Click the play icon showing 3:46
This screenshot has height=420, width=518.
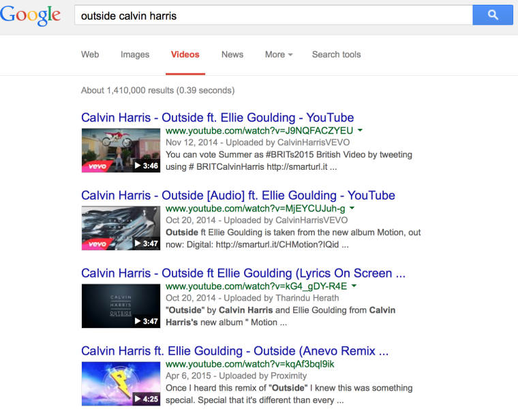pyautogui.click(x=138, y=166)
